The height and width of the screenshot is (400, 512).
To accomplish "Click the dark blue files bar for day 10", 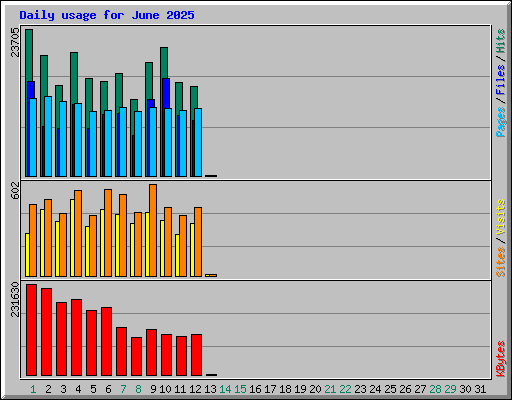I will point(166,93).
